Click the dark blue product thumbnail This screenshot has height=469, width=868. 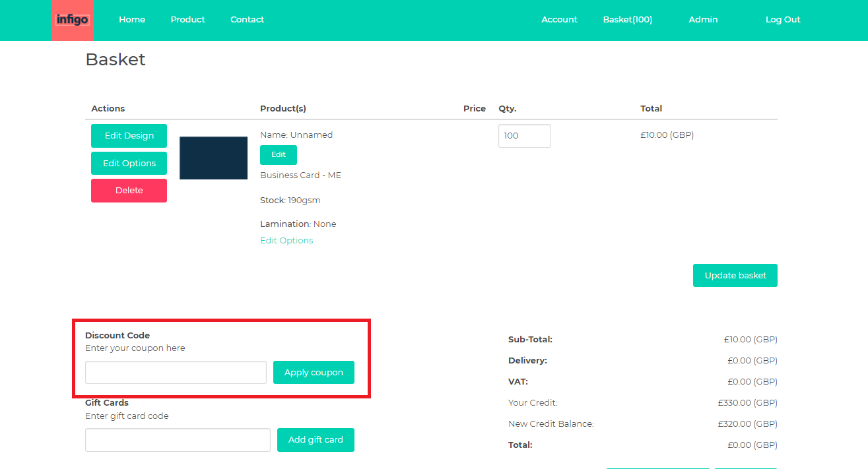click(x=213, y=158)
